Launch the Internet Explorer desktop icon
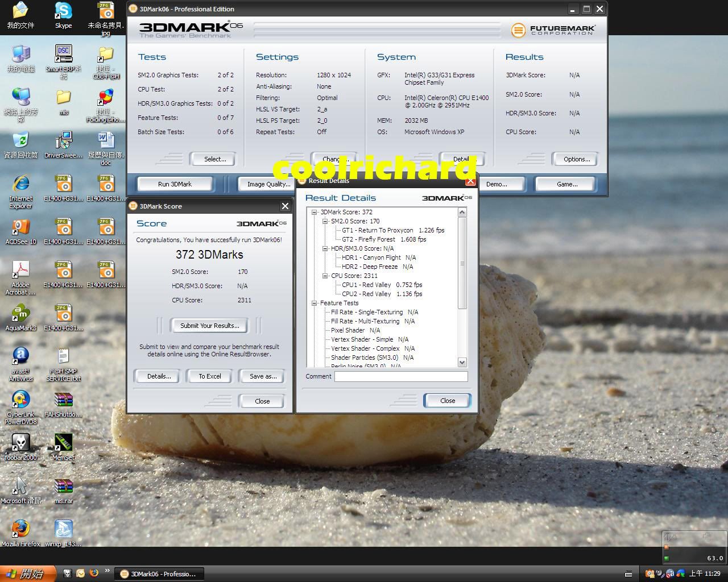Viewport: 728px width, 582px height. pos(20,192)
